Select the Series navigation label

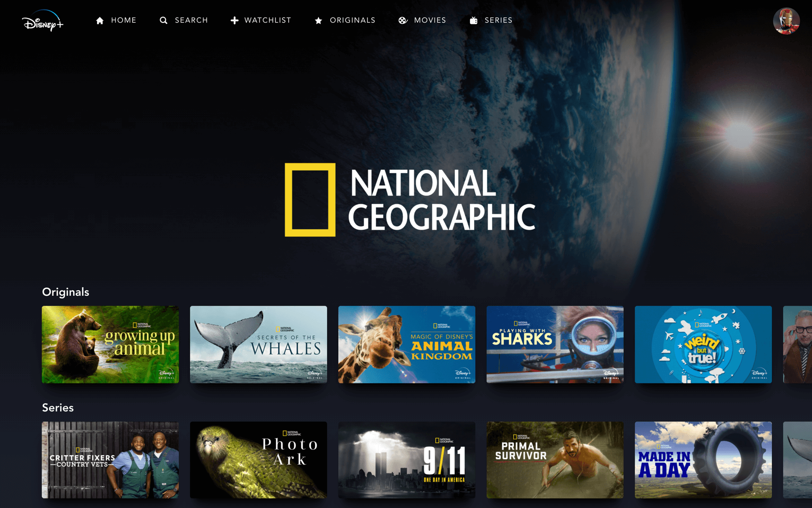[x=498, y=20]
